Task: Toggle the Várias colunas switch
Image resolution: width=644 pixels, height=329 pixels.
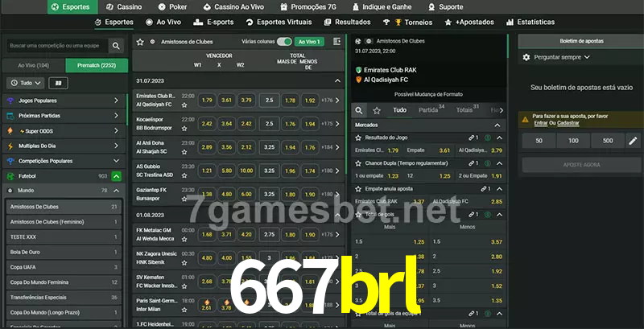Action: [284, 41]
